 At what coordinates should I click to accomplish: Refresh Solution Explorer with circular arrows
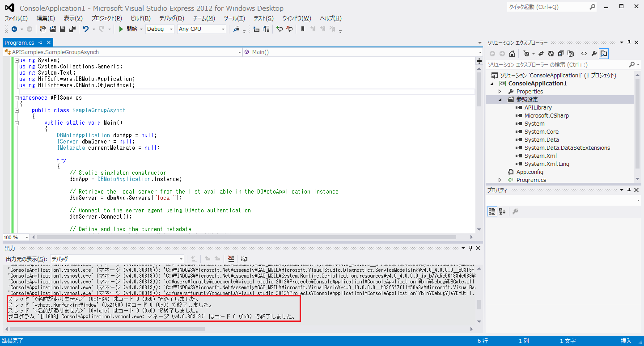click(551, 54)
